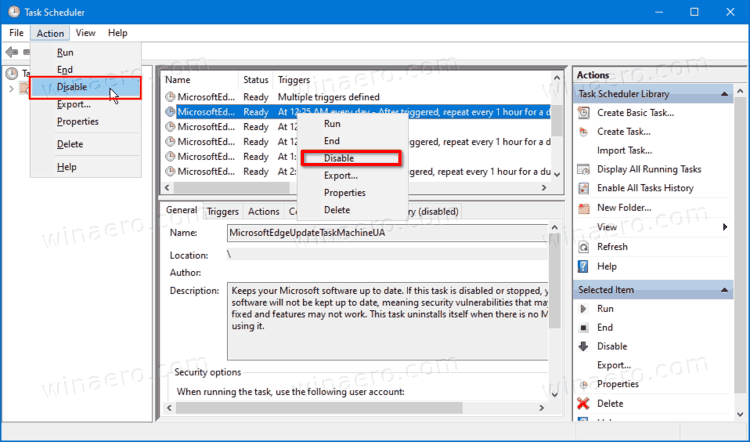
Task: Choose Delete in the task context menu
Action: (353, 210)
